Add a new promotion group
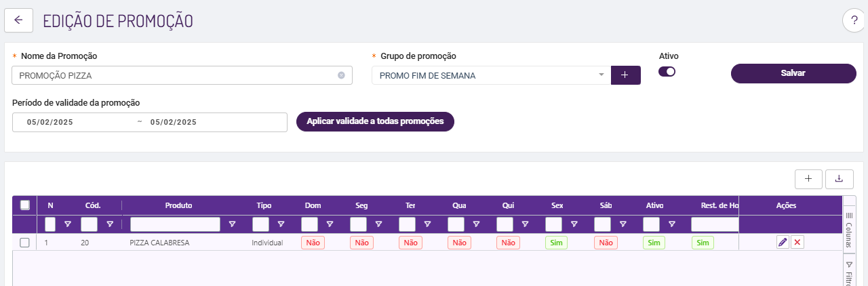The image size is (868, 286). (x=625, y=75)
